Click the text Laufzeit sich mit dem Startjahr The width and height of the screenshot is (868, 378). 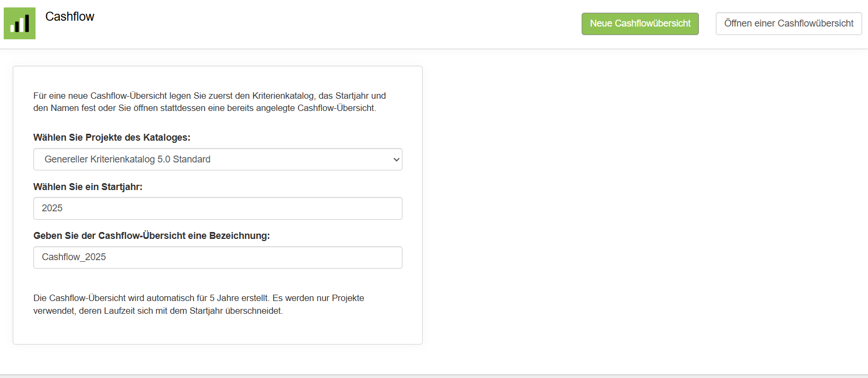click(163, 311)
